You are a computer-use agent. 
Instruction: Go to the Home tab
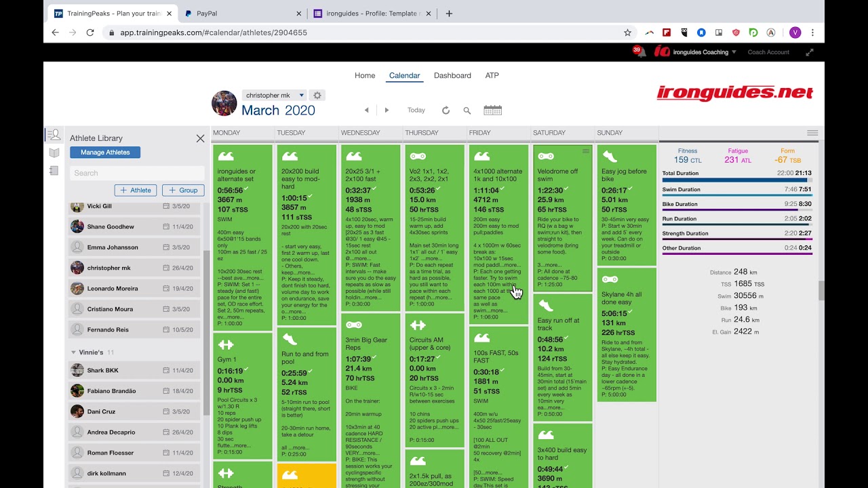[365, 75]
